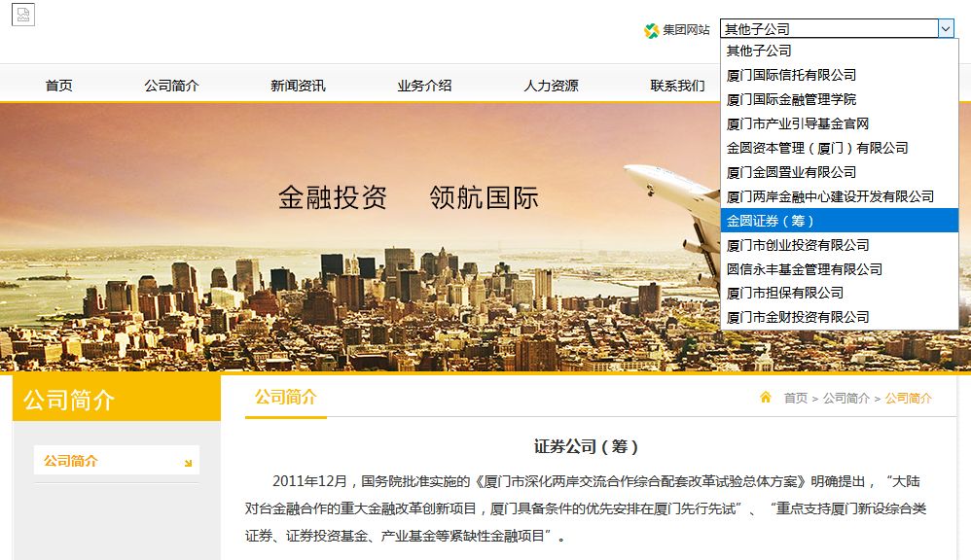Screen dimensions: 971x560
Task: Click the 领航国际 banner slogan
Action: pos(485,197)
